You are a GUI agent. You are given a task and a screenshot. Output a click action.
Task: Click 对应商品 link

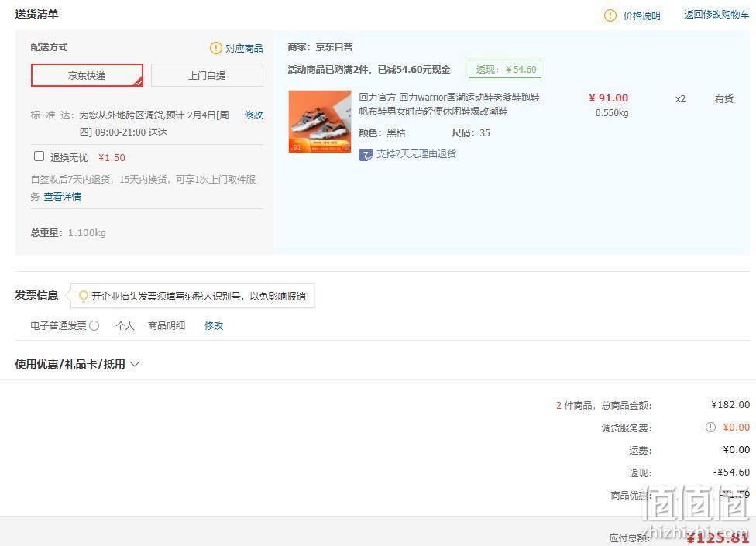[x=245, y=48]
